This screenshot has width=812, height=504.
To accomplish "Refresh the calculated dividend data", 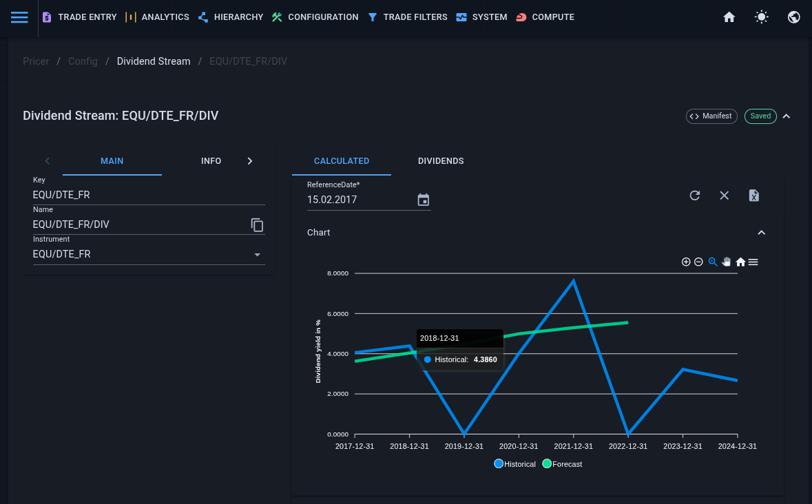I will point(695,195).
